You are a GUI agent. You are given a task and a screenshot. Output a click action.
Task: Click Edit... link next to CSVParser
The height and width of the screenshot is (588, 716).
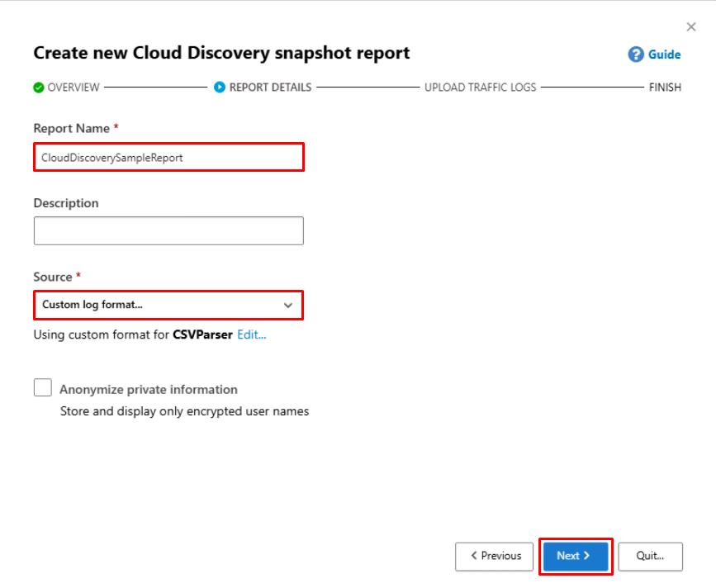[252, 335]
